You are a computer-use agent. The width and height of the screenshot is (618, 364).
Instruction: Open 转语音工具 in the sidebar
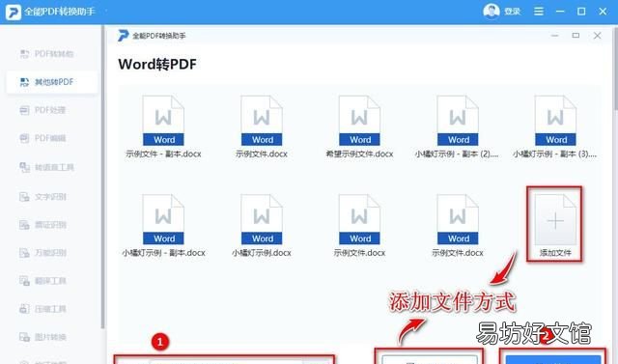point(47,167)
